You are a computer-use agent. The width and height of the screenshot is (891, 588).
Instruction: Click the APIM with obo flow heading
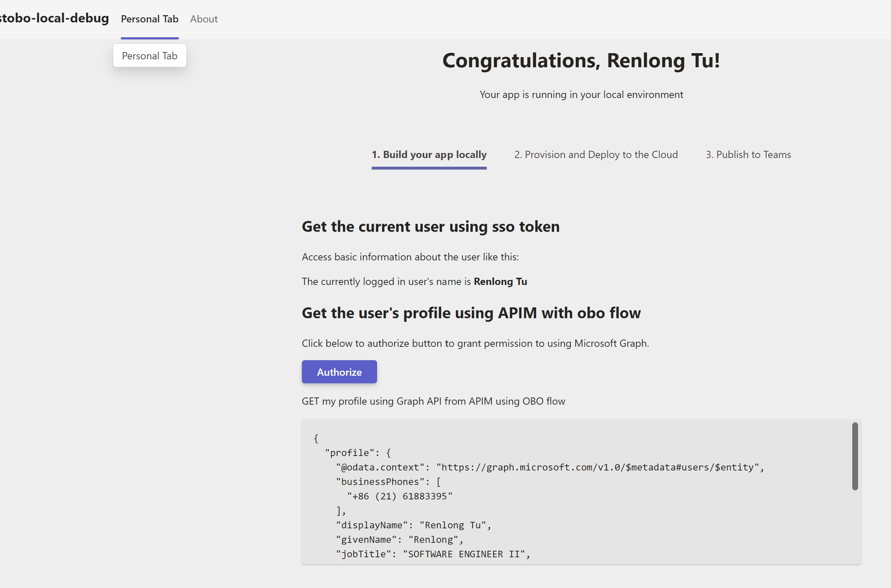coord(471,313)
